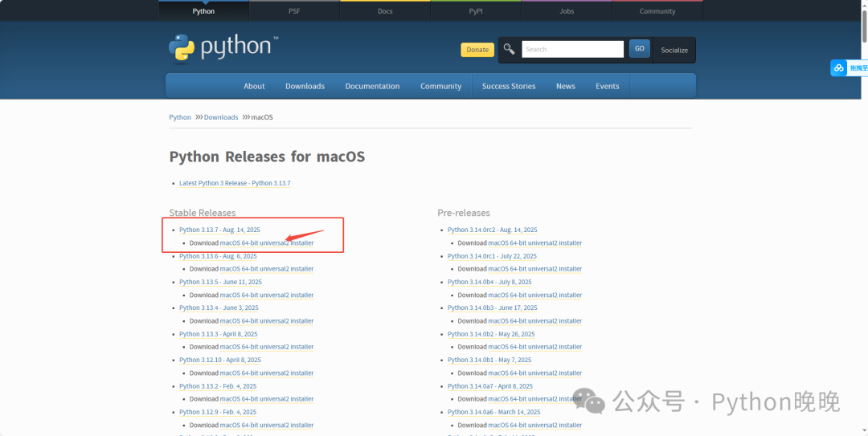Switch to the PSF top tab
This screenshot has height=436, width=868.
coord(294,11)
